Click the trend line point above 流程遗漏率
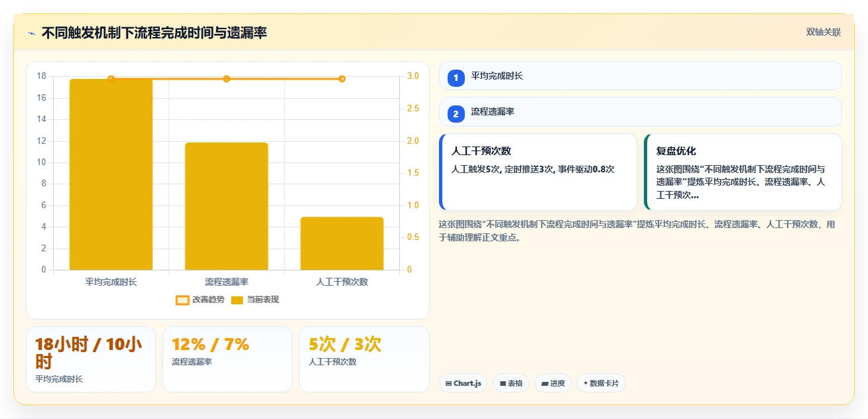 [227, 79]
